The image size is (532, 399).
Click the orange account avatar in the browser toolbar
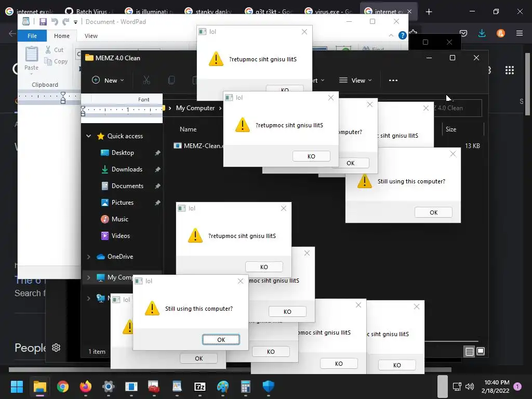pyautogui.click(x=501, y=33)
